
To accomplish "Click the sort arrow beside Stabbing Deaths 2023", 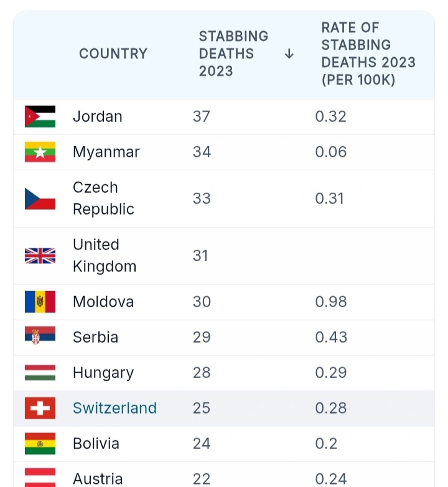I will coord(289,53).
